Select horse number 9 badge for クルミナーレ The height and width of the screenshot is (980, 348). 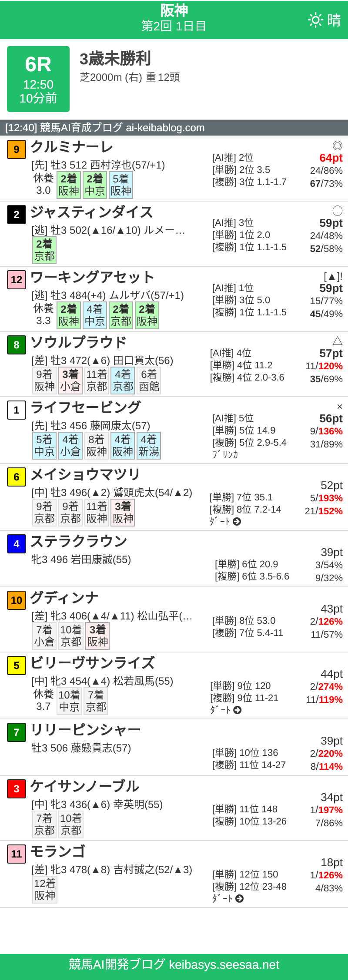(16, 149)
